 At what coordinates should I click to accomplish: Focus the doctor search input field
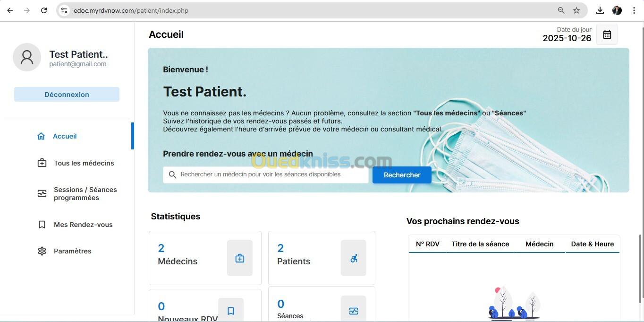[x=266, y=175]
